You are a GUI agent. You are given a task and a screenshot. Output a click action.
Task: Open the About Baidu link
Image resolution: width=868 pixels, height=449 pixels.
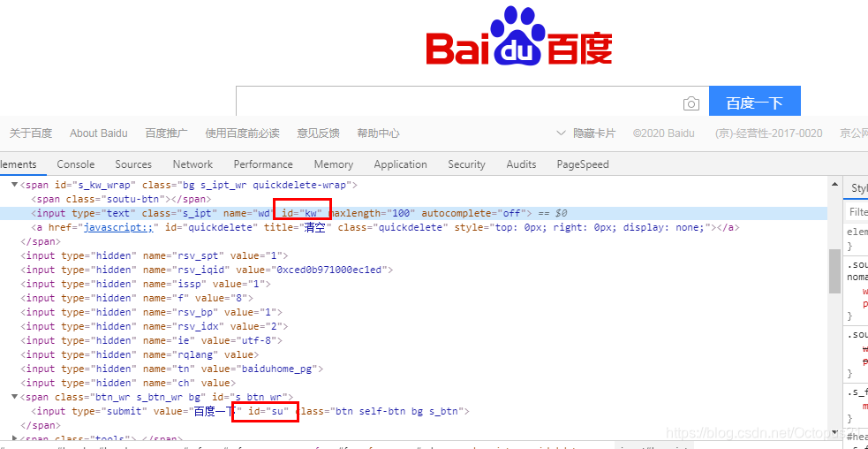pyautogui.click(x=99, y=133)
